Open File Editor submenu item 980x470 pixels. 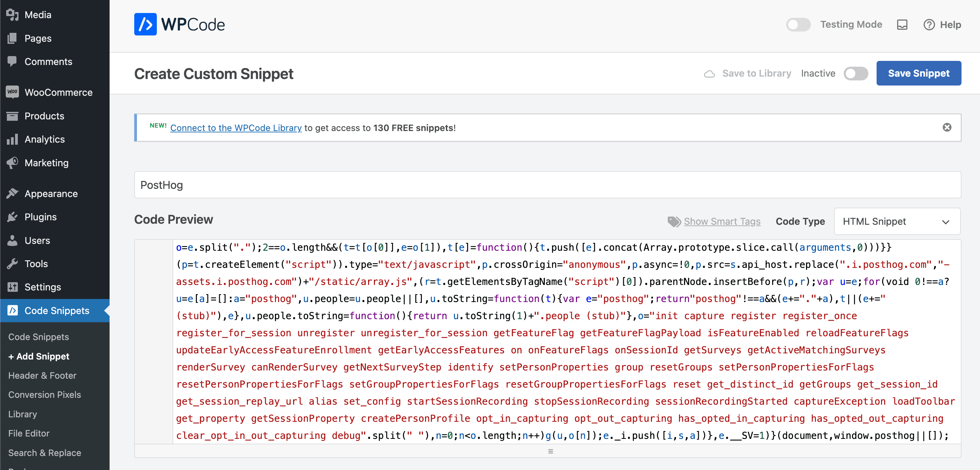[28, 433]
